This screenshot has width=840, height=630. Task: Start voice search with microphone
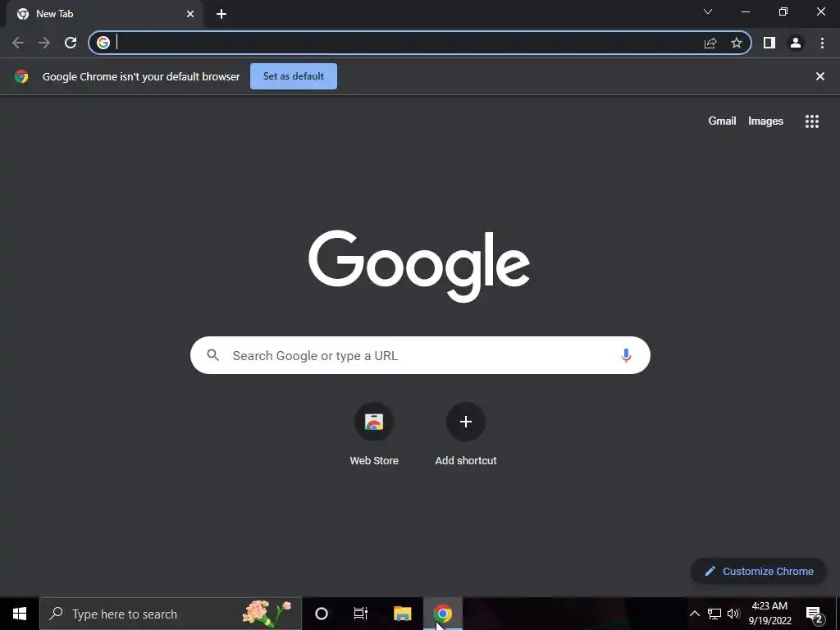(x=626, y=355)
